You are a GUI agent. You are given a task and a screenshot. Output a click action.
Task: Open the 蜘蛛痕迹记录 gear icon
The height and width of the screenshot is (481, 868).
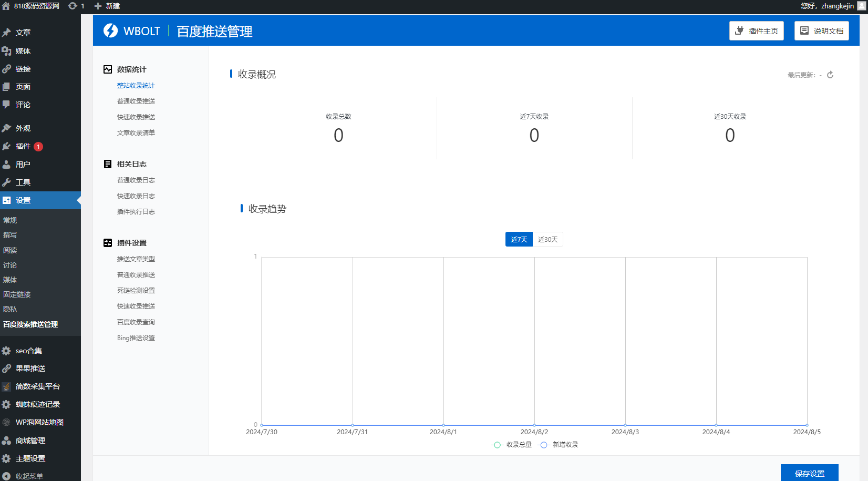pyautogui.click(x=6, y=404)
